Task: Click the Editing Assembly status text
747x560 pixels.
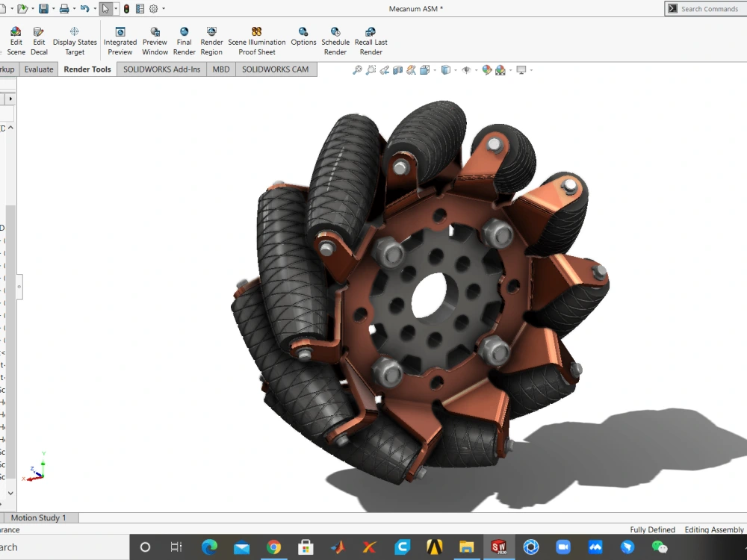Action: tap(713, 529)
